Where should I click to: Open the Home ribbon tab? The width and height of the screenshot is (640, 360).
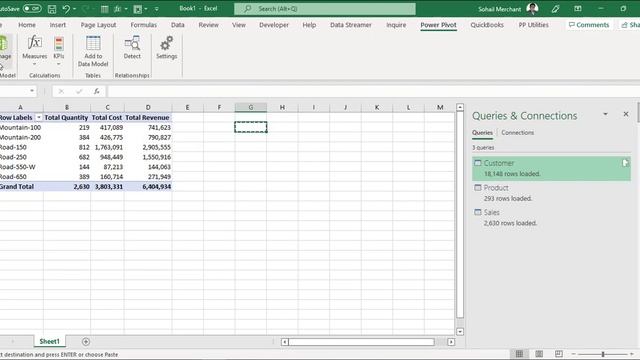pyautogui.click(x=27, y=25)
